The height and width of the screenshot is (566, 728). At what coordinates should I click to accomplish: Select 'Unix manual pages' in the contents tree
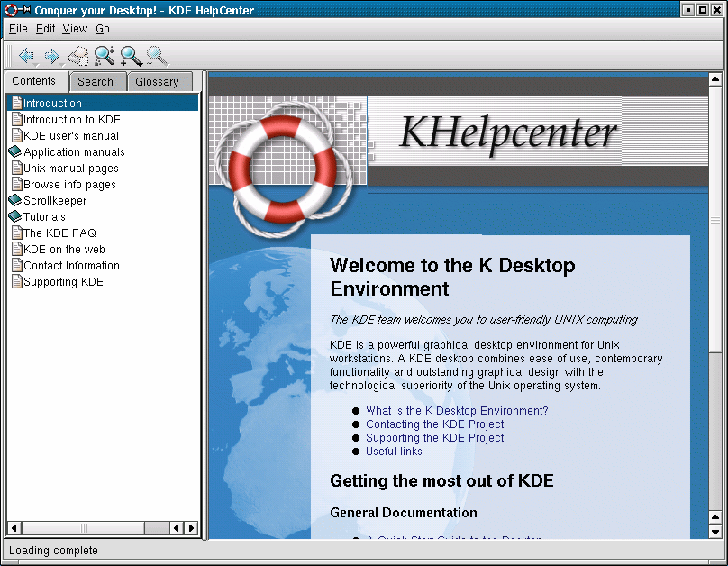point(70,169)
